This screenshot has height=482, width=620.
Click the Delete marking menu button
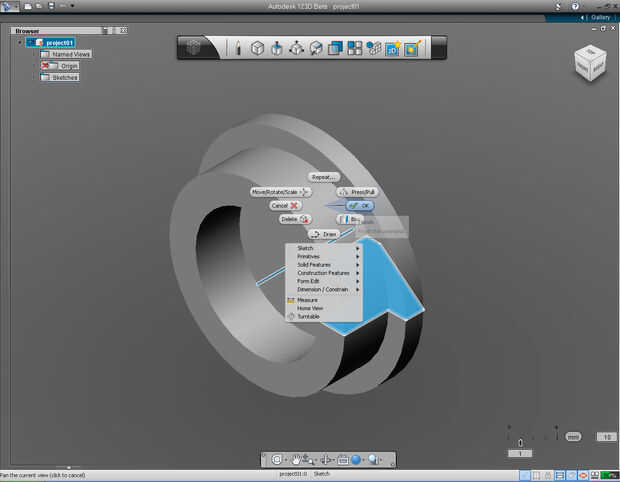295,219
